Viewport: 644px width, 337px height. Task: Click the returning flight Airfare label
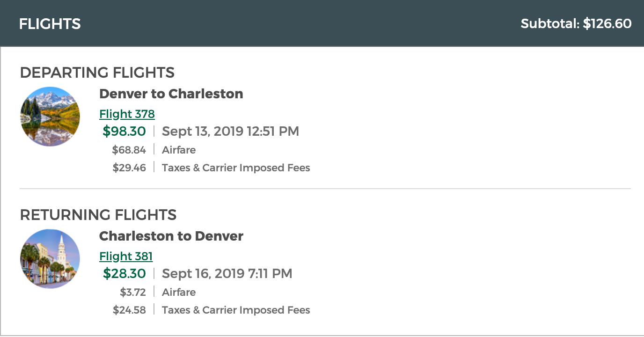point(179,293)
